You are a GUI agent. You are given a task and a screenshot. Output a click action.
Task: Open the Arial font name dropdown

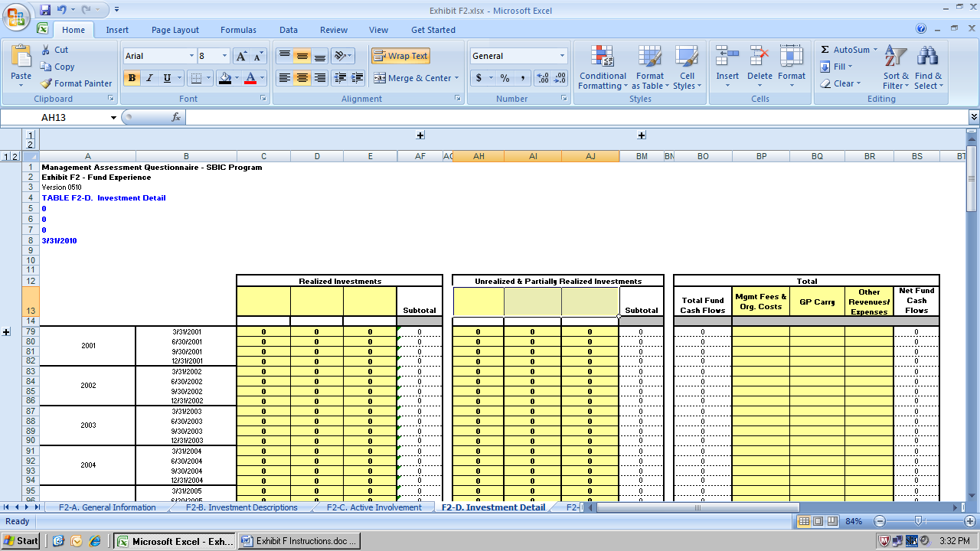pos(191,56)
